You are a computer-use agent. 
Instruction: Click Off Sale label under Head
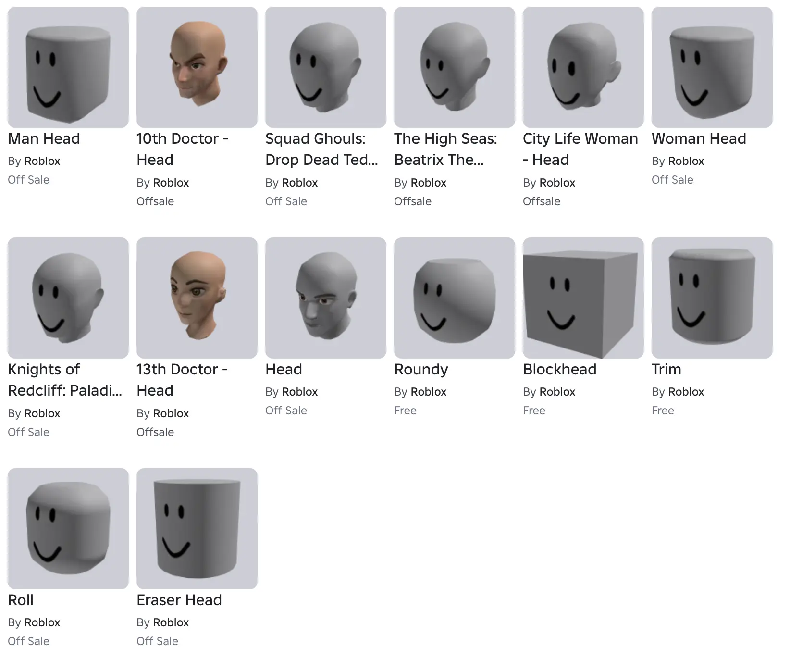pyautogui.click(x=286, y=411)
